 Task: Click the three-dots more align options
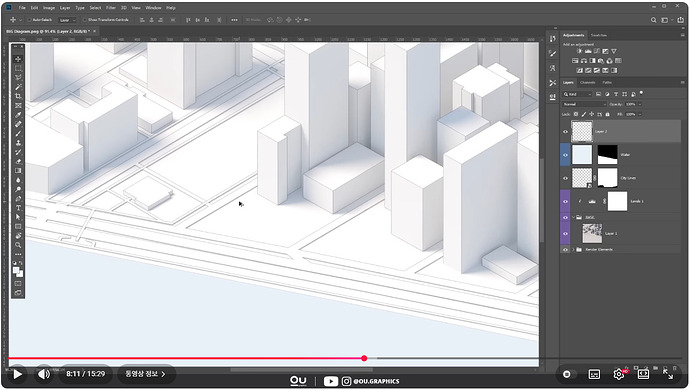[x=234, y=20]
